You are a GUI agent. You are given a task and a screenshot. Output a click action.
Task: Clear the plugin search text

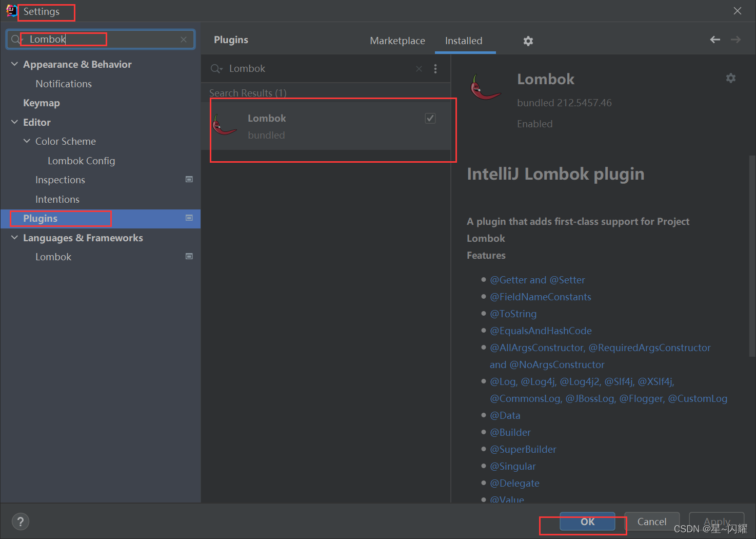419,69
